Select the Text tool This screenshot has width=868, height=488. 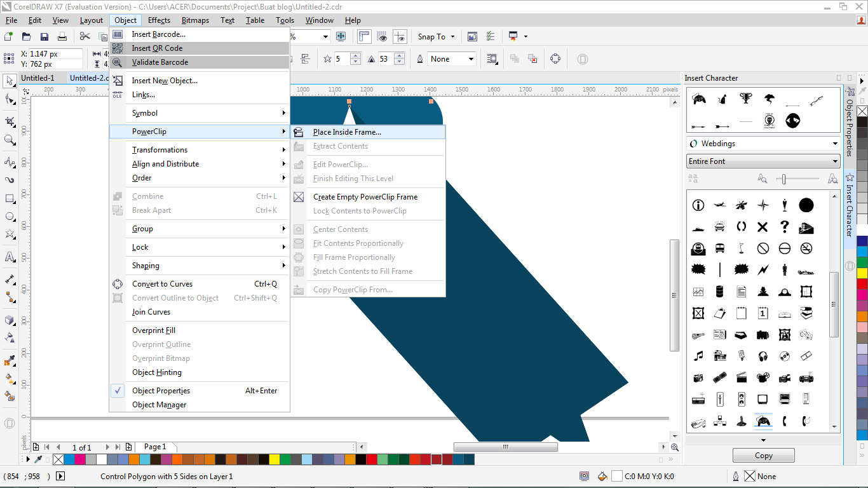coord(10,257)
